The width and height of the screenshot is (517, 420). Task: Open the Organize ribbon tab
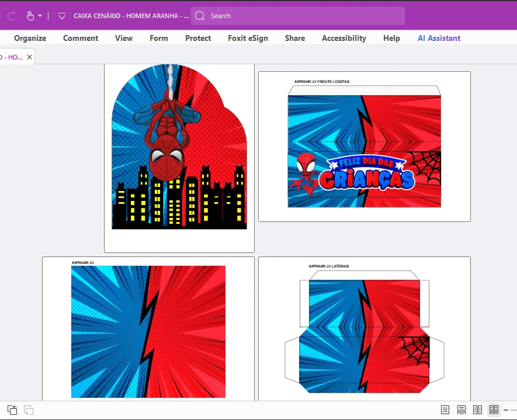click(30, 38)
